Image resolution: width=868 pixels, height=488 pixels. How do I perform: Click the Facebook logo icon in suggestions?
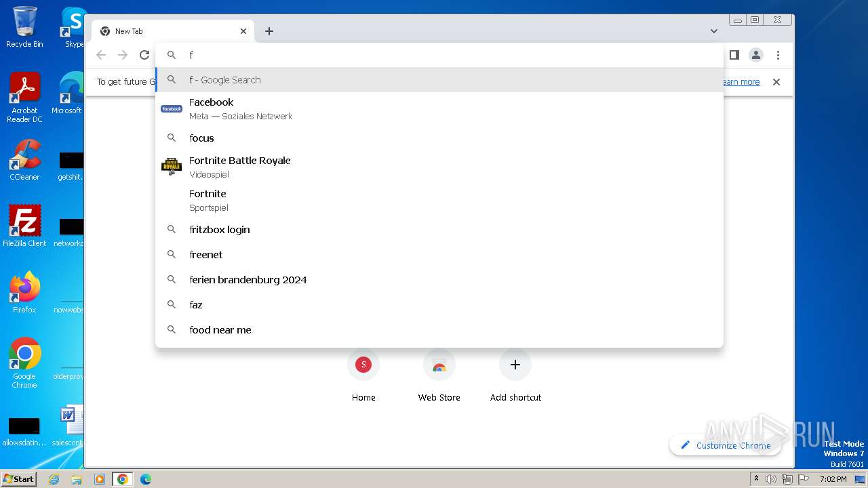[x=172, y=108]
